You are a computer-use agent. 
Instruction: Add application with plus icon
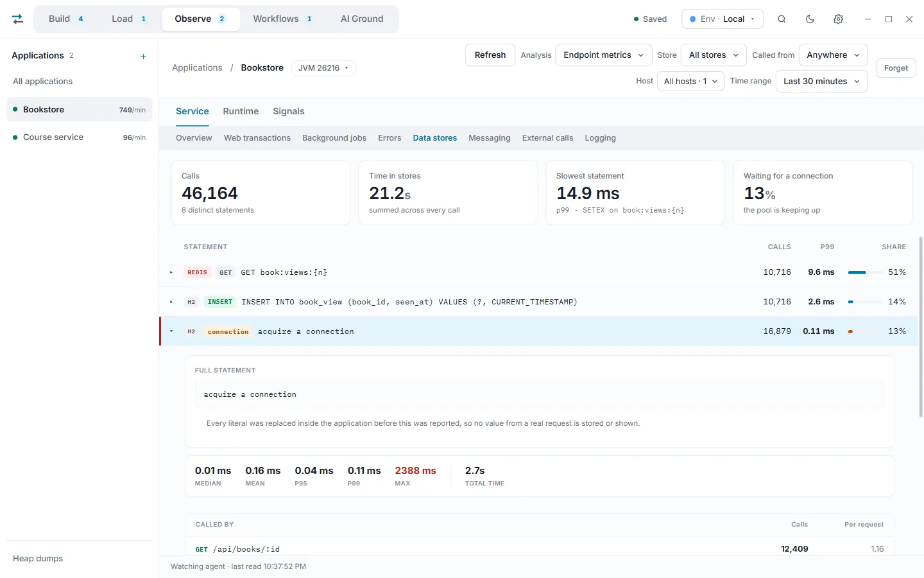pos(143,57)
